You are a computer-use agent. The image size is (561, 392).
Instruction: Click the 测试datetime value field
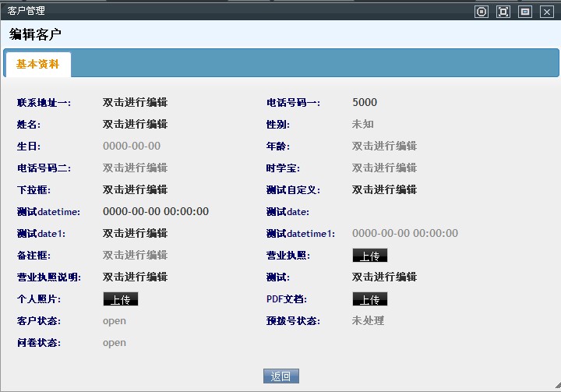(156, 211)
